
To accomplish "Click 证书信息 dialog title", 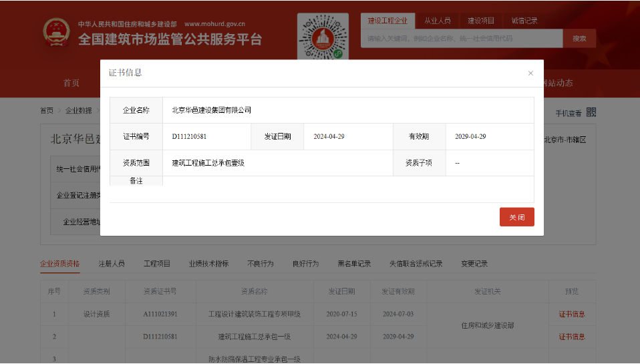I will pos(126,73).
